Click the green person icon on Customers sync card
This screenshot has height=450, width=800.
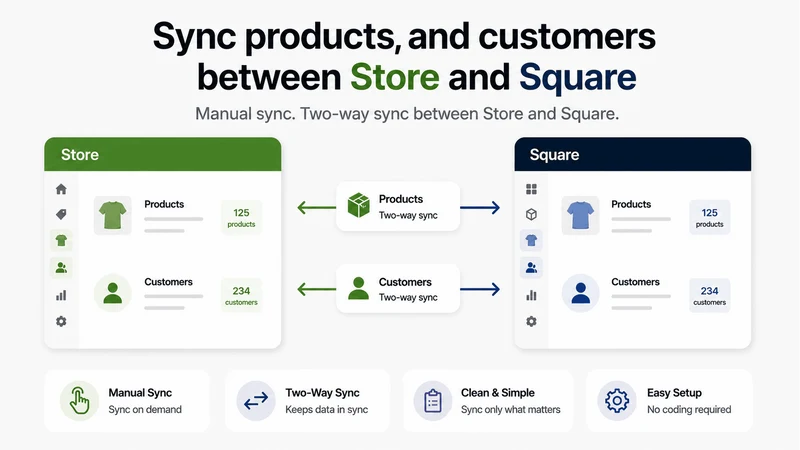click(359, 288)
